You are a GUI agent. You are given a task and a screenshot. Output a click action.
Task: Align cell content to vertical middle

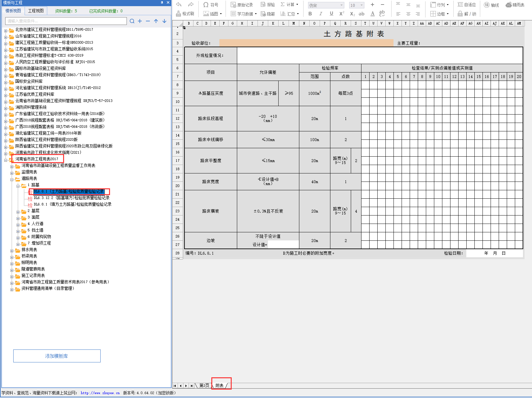[408, 5]
